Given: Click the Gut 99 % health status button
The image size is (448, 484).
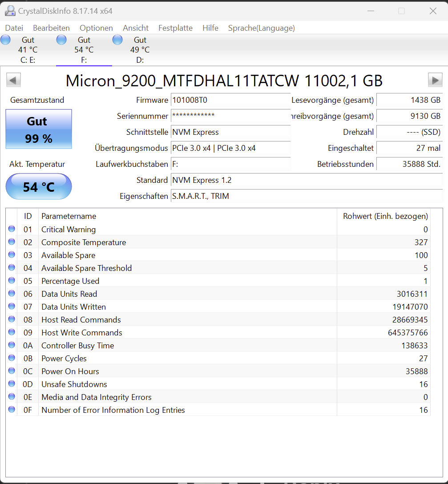Looking at the screenshot, I should 39,129.
